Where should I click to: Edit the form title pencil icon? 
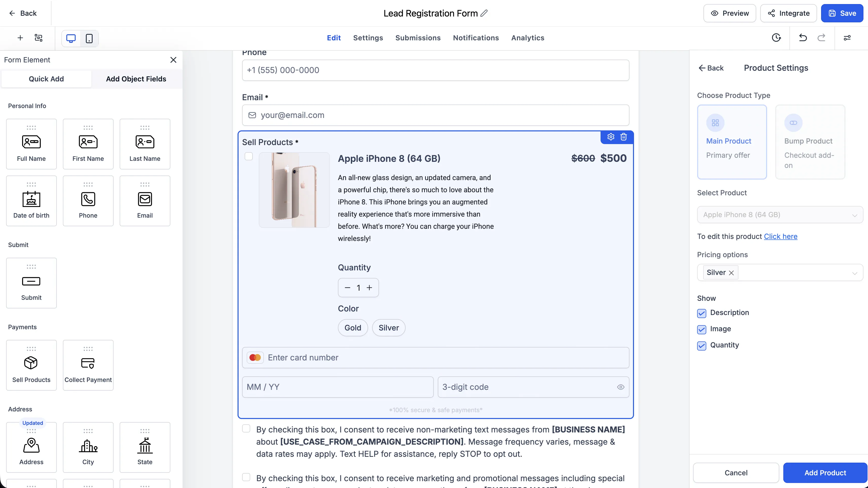[x=484, y=13]
